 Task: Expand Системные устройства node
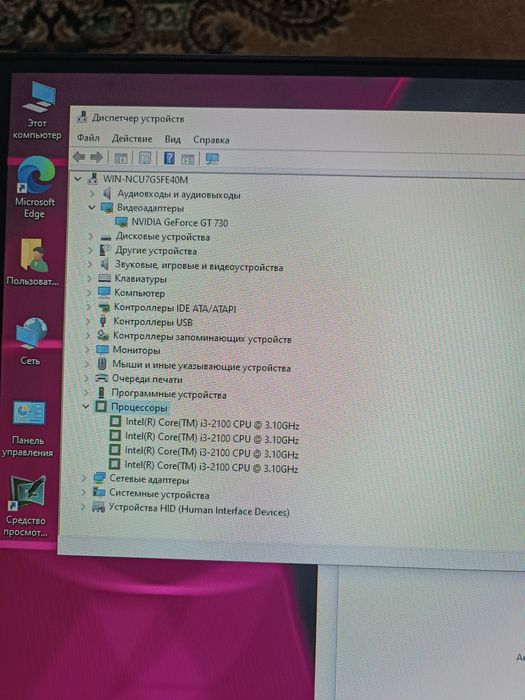(x=83, y=492)
